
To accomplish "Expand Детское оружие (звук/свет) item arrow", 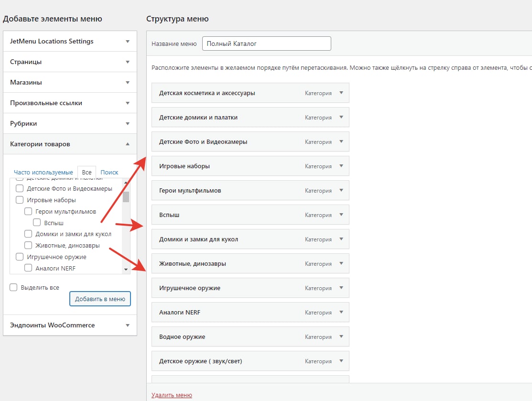I will coord(341,361).
